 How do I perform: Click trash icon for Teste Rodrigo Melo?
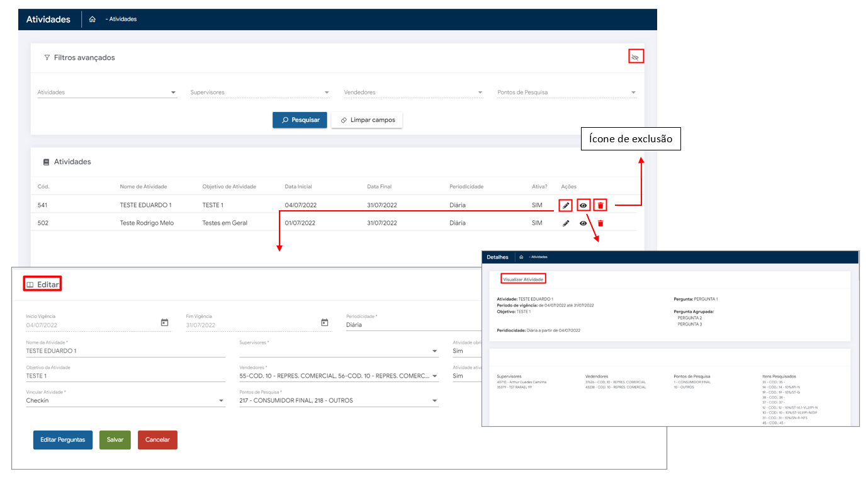click(600, 223)
